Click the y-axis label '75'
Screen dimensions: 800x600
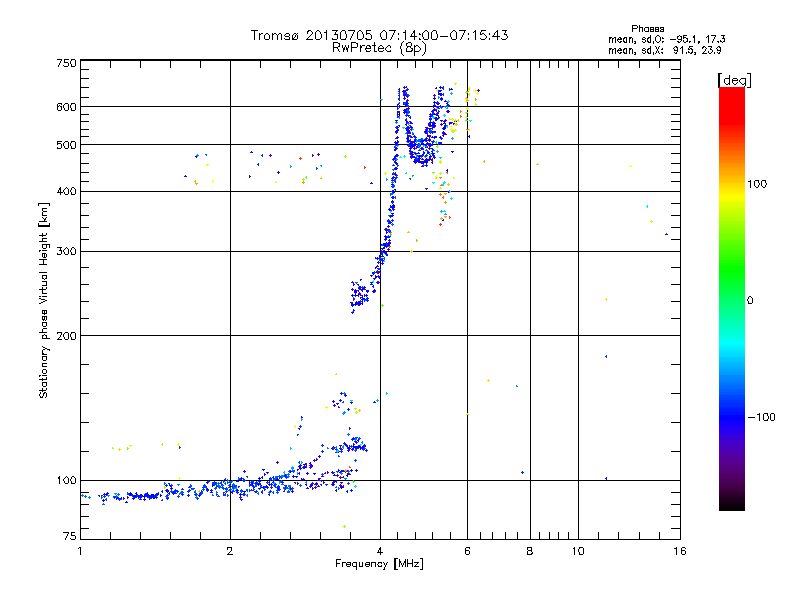[x=70, y=536]
